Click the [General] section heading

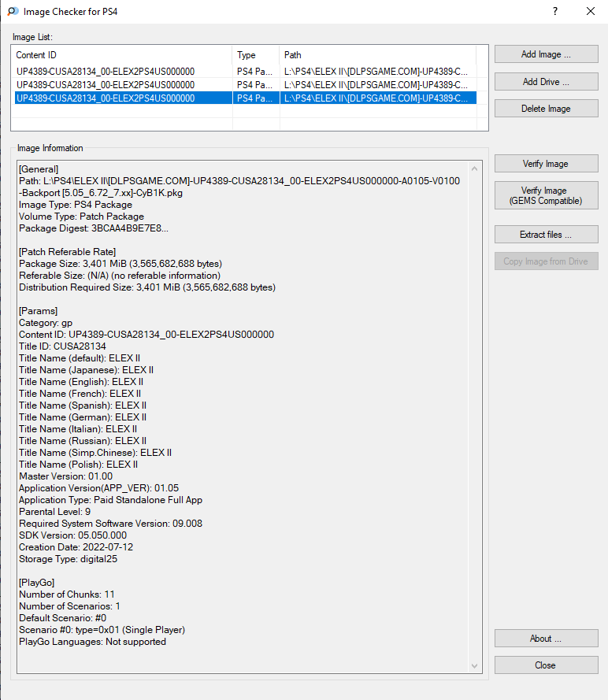click(39, 169)
